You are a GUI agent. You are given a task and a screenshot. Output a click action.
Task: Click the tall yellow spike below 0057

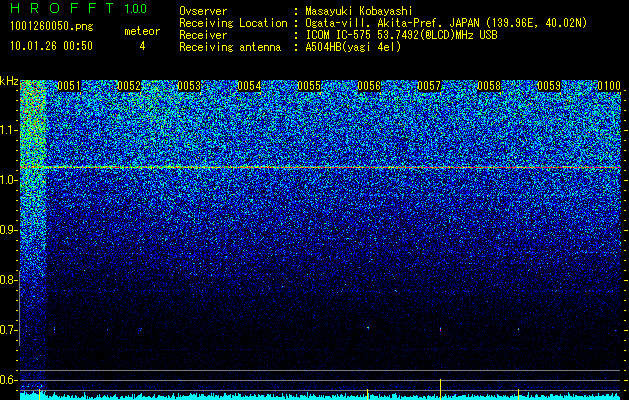coord(440,389)
